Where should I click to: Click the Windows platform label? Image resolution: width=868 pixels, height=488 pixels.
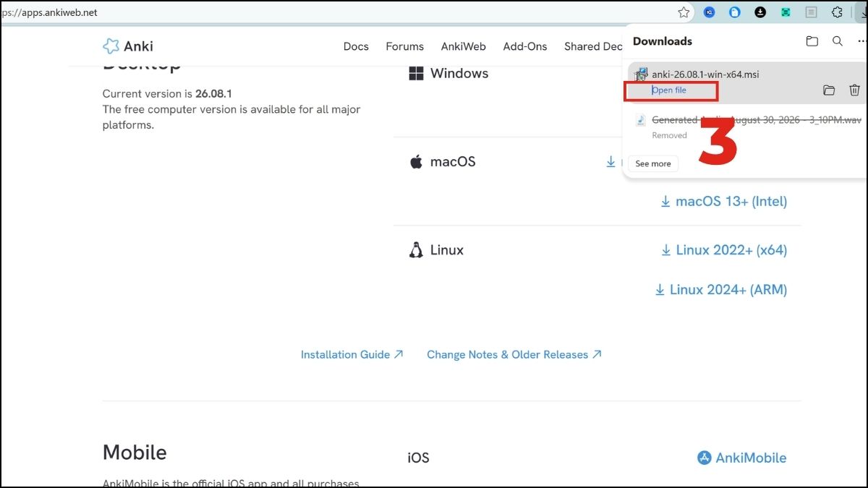tap(459, 74)
